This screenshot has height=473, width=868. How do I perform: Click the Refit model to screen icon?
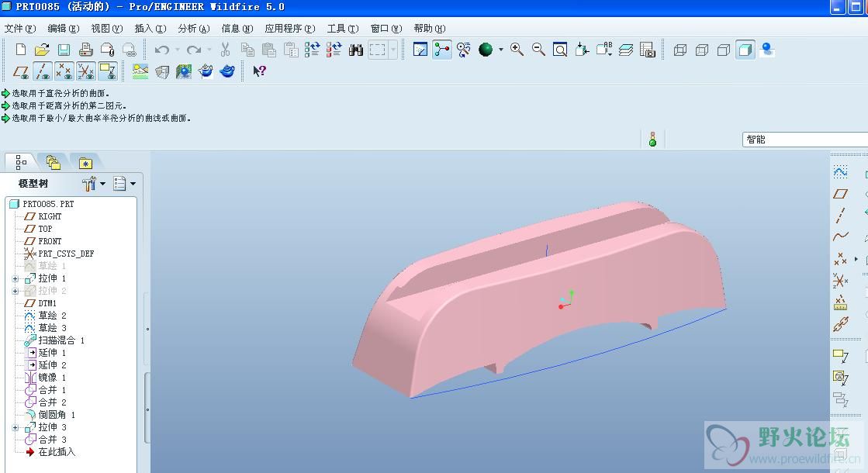pos(560,50)
